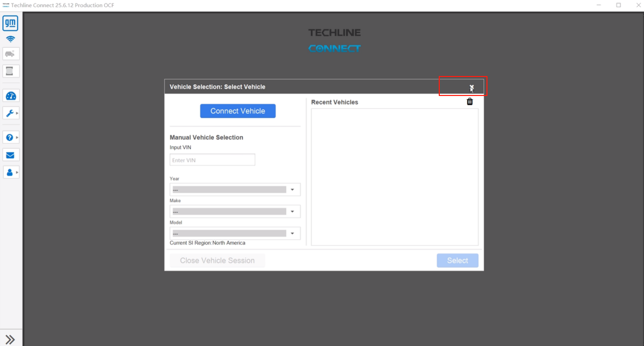Screen dimensions: 644x346
Task: Open the wrench tools menu
Action: 11,113
